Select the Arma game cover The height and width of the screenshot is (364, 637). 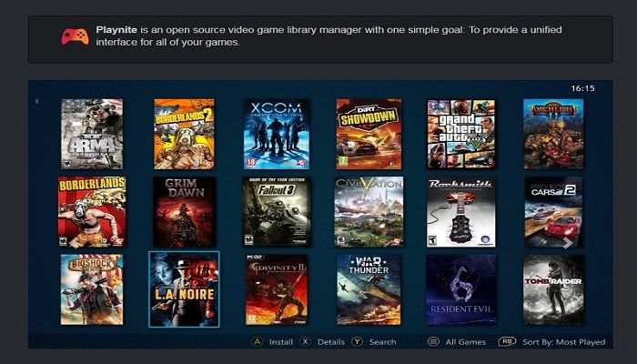click(91, 134)
